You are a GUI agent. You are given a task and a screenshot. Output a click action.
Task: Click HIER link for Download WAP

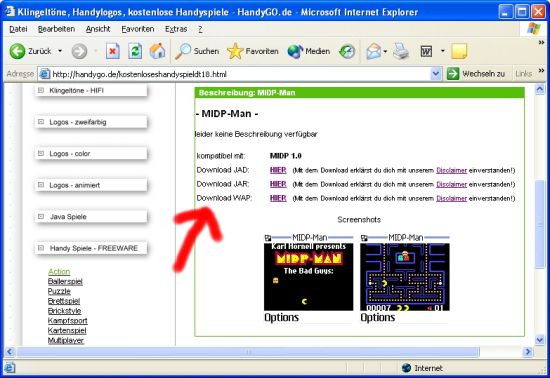278,198
